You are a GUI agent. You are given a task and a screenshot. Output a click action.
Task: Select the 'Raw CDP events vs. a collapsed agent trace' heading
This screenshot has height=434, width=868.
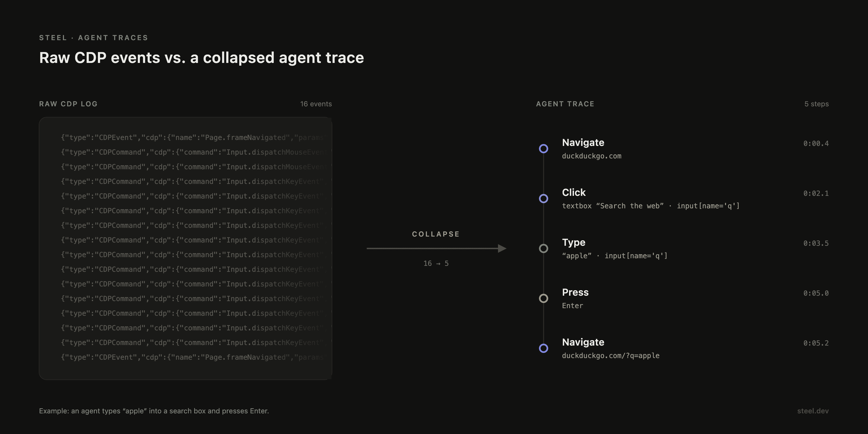click(x=202, y=58)
